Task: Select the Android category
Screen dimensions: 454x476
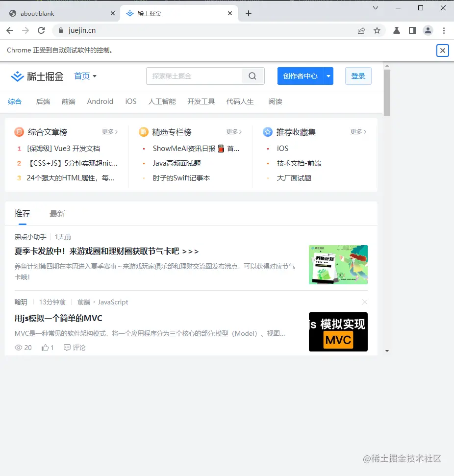Action: [x=100, y=101]
